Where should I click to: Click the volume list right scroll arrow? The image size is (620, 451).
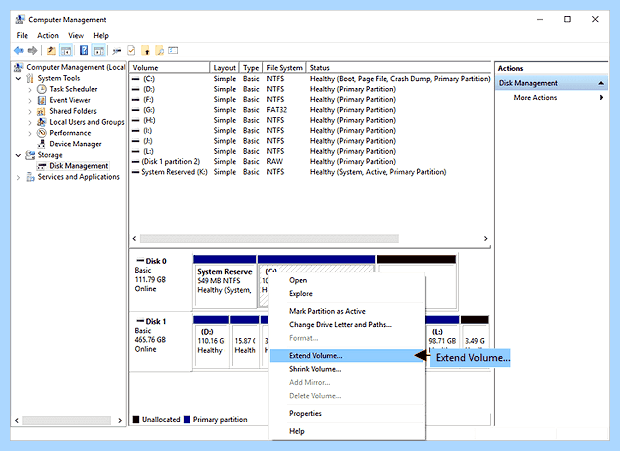pyautogui.click(x=485, y=238)
